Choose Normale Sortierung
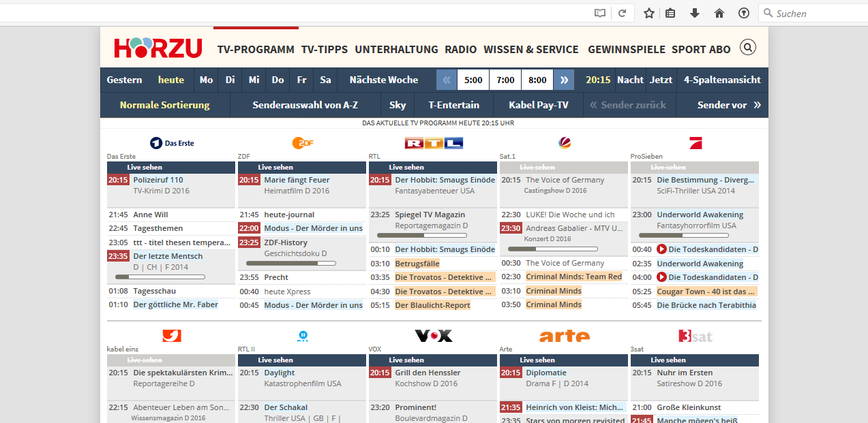Viewport: 868px width, 423px height. (x=165, y=105)
